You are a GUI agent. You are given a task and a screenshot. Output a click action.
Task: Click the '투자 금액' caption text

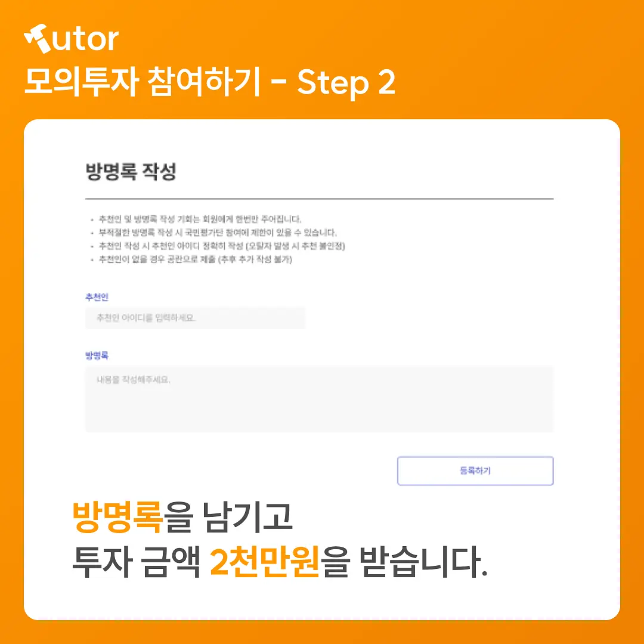[x=137, y=562]
